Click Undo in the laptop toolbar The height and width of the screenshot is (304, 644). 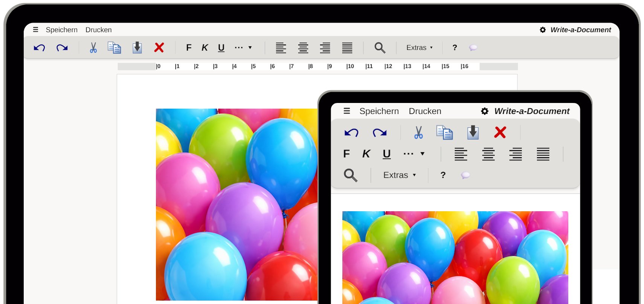click(40, 48)
